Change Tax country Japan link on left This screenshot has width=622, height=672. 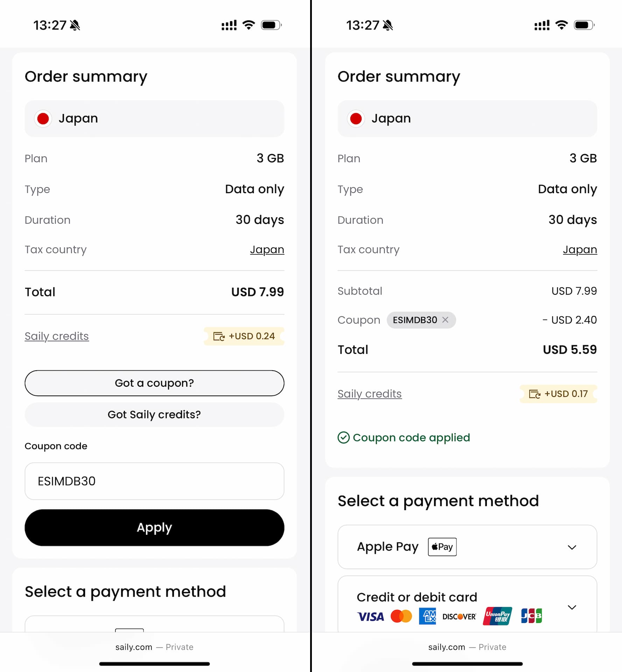(267, 250)
